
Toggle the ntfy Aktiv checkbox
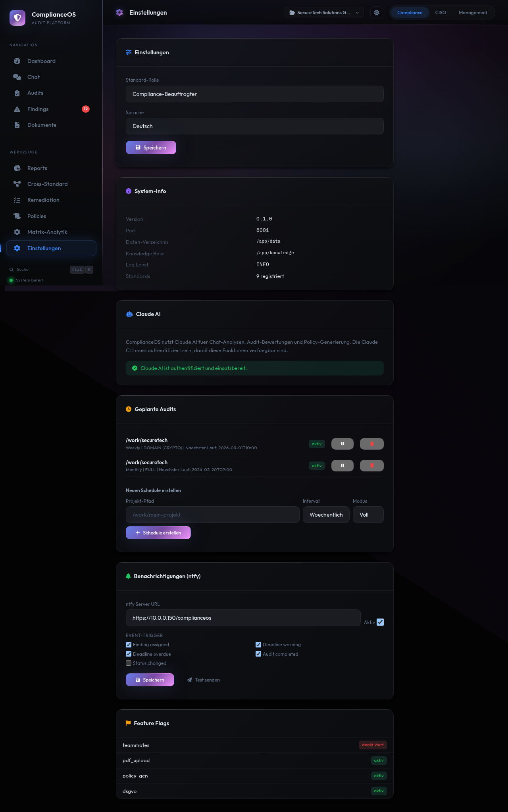point(380,622)
